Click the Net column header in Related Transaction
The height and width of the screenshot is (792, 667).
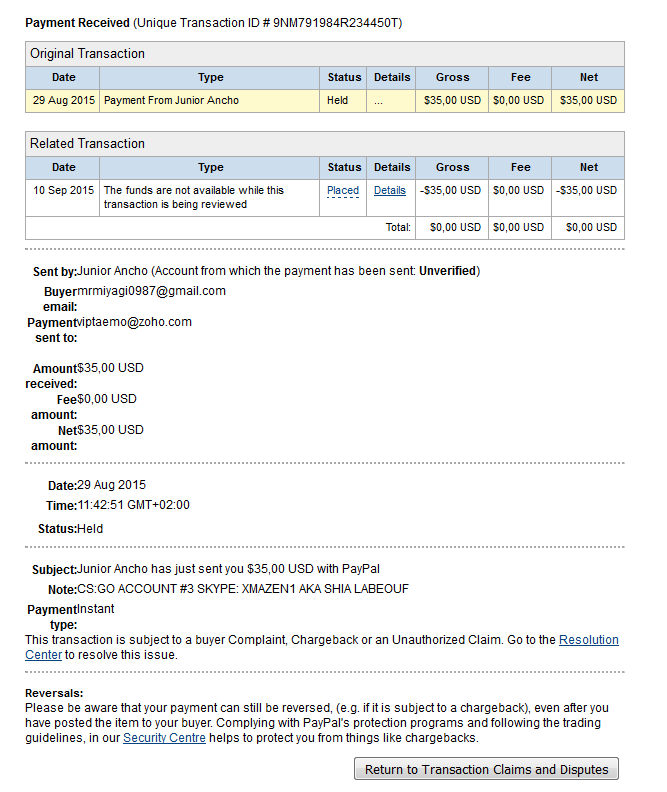pos(588,168)
